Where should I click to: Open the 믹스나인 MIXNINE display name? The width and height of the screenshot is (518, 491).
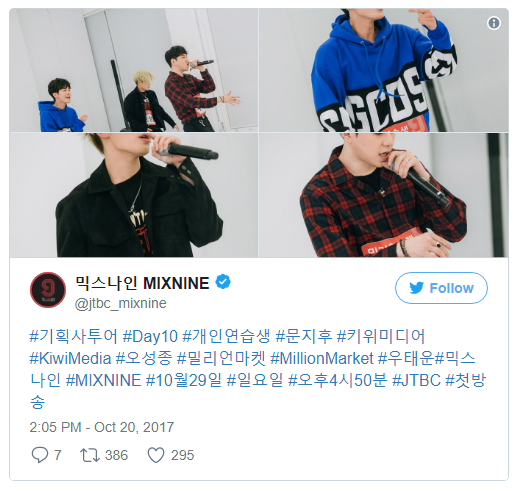142,283
